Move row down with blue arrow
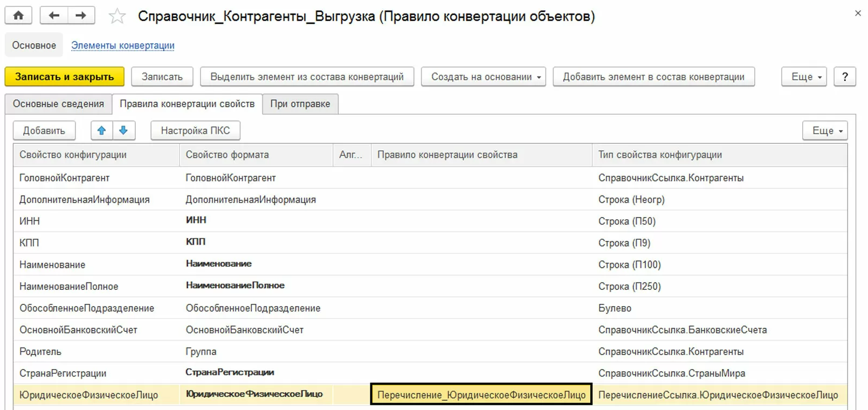The image size is (868, 410). coord(123,130)
